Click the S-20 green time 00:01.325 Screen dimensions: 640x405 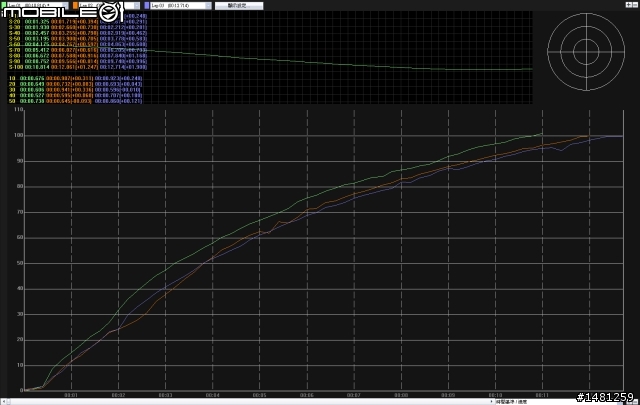pos(37,21)
